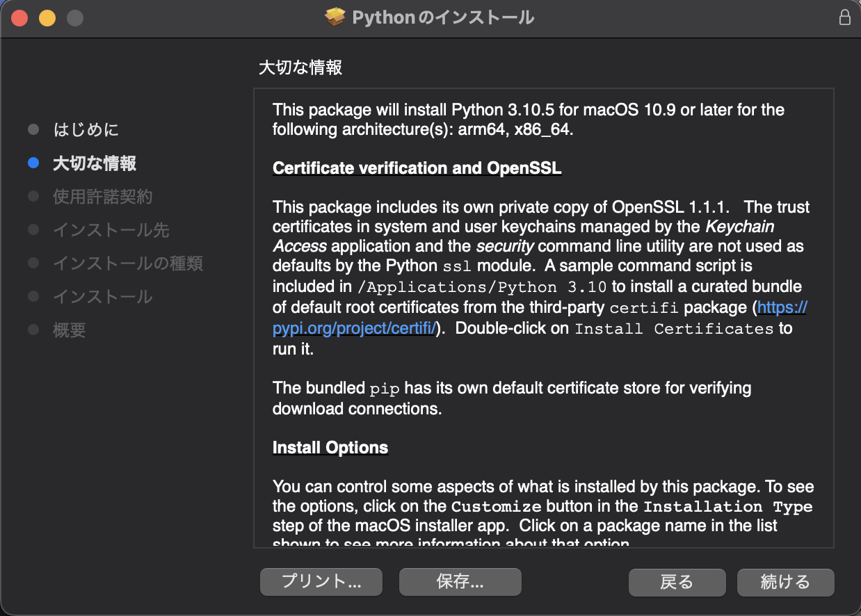This screenshot has height=616, width=861.
Task: Click the 保存... (Save) button
Action: 460,582
